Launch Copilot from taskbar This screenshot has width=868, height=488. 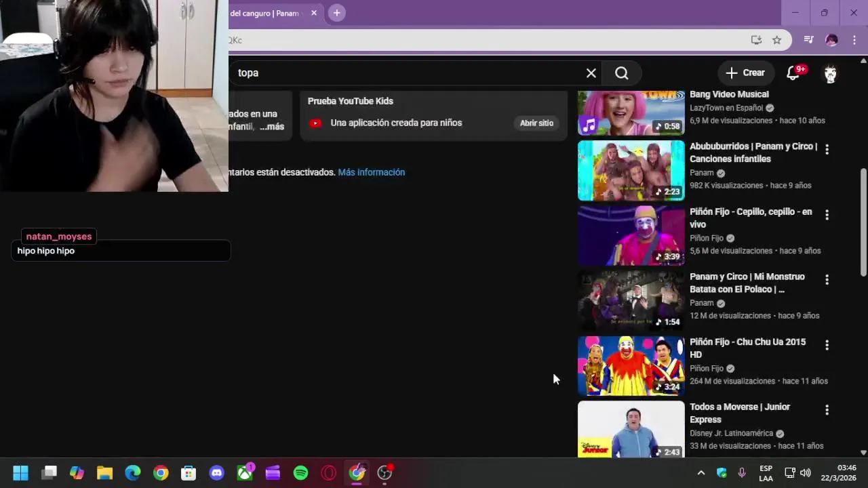pos(77,473)
